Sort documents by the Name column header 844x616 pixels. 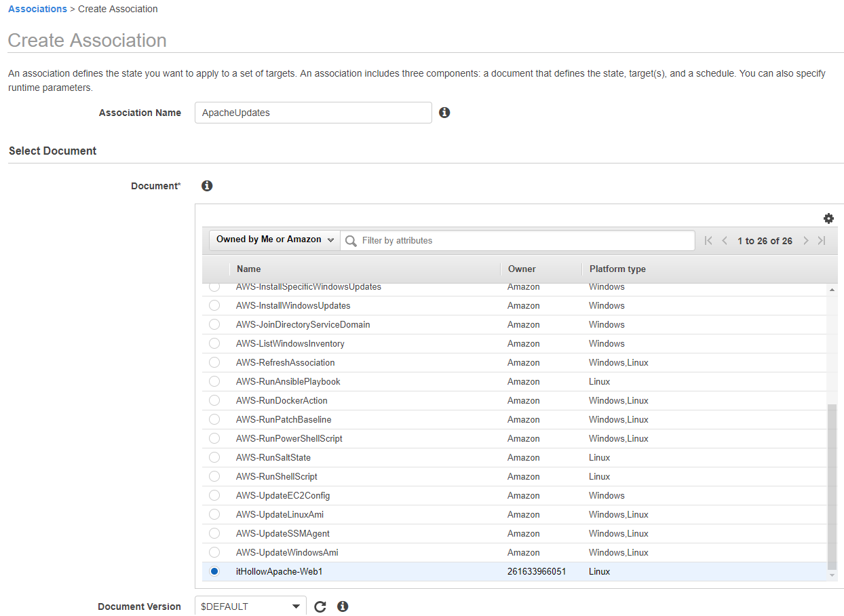(249, 269)
